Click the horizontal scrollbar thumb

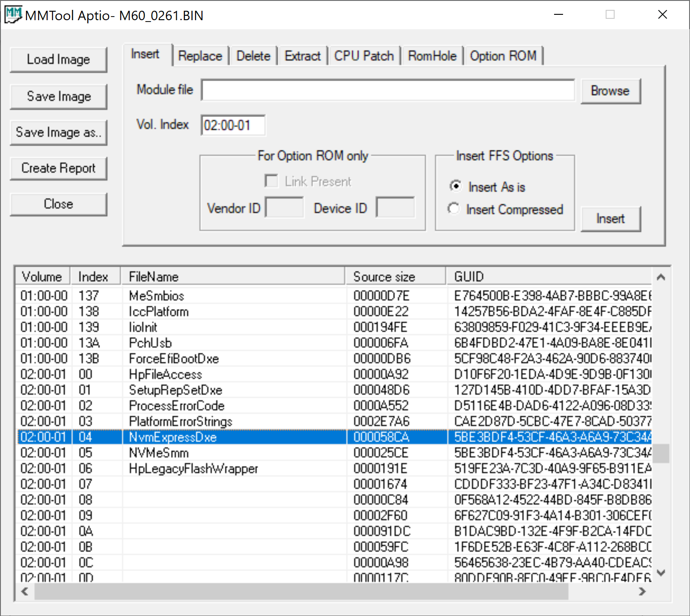301,591
